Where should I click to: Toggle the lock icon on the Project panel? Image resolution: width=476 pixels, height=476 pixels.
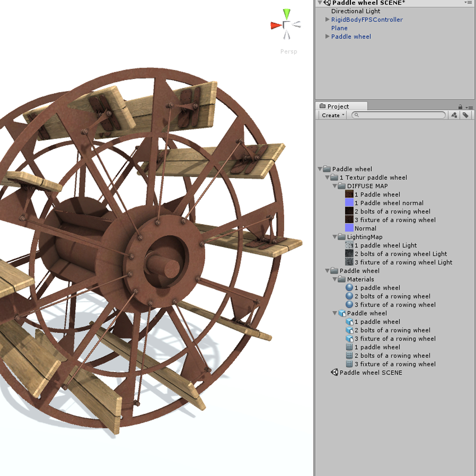point(460,106)
